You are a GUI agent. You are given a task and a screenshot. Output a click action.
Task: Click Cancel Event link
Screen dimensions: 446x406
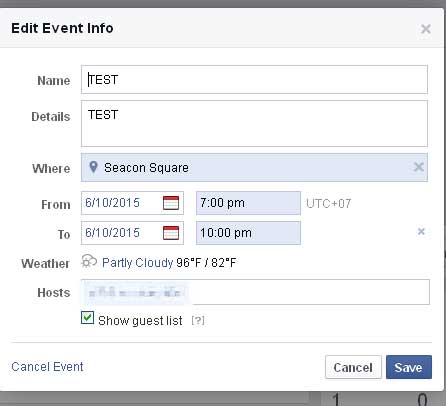[47, 367]
